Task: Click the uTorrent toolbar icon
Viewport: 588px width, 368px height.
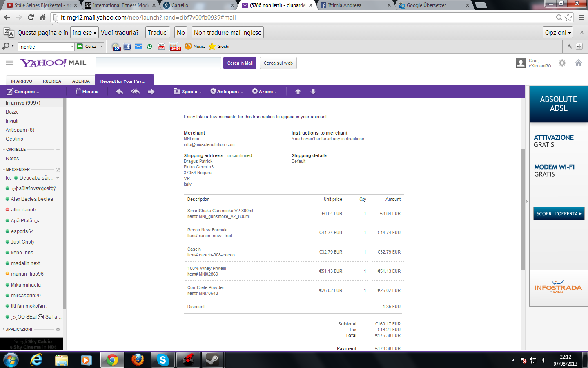Action: tap(149, 47)
